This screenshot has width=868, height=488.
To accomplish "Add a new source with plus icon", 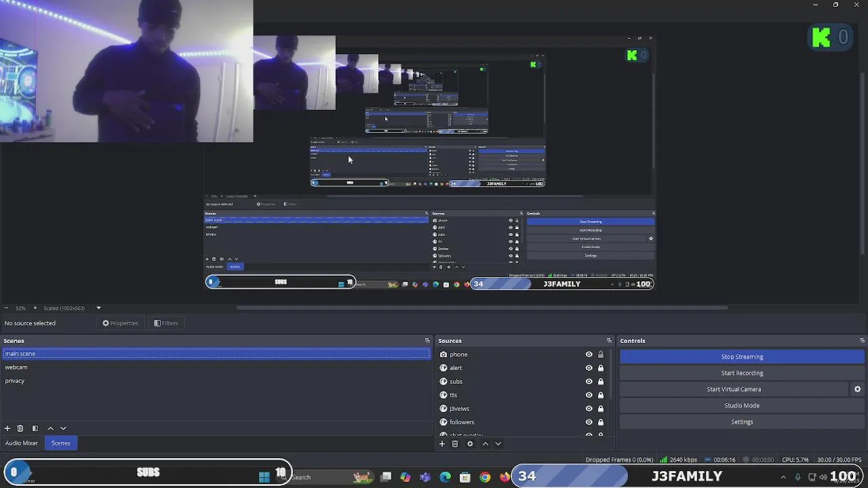I will click(x=442, y=444).
